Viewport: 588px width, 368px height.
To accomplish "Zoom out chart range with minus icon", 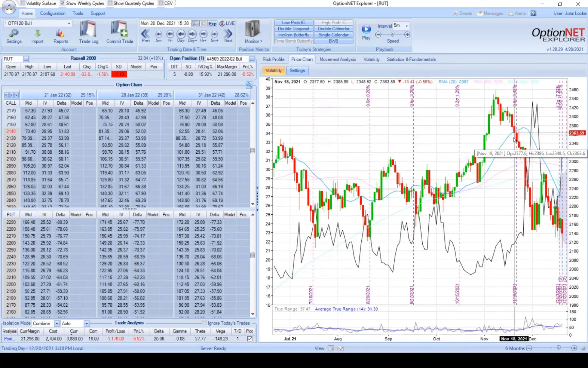I will [x=529, y=348].
